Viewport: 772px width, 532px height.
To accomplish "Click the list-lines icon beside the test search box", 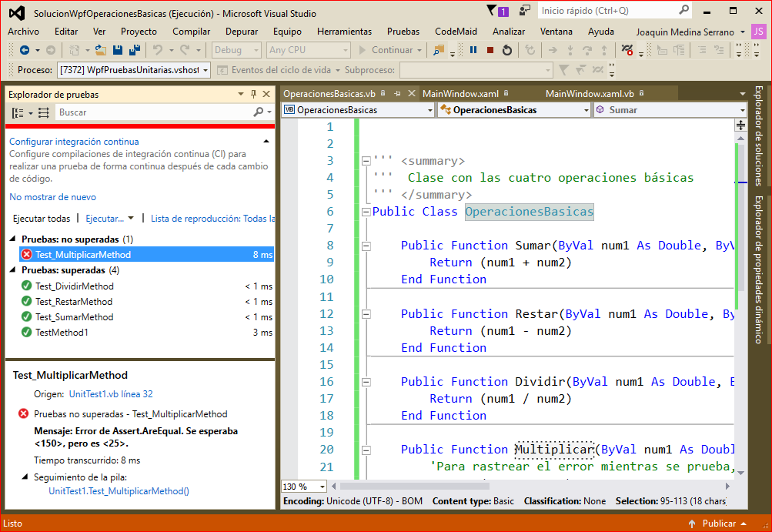I will (44, 113).
